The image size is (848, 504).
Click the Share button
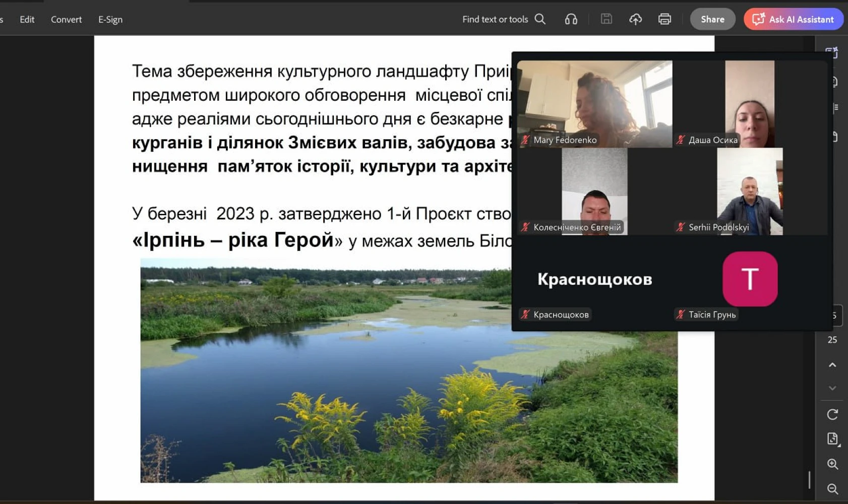pos(712,19)
